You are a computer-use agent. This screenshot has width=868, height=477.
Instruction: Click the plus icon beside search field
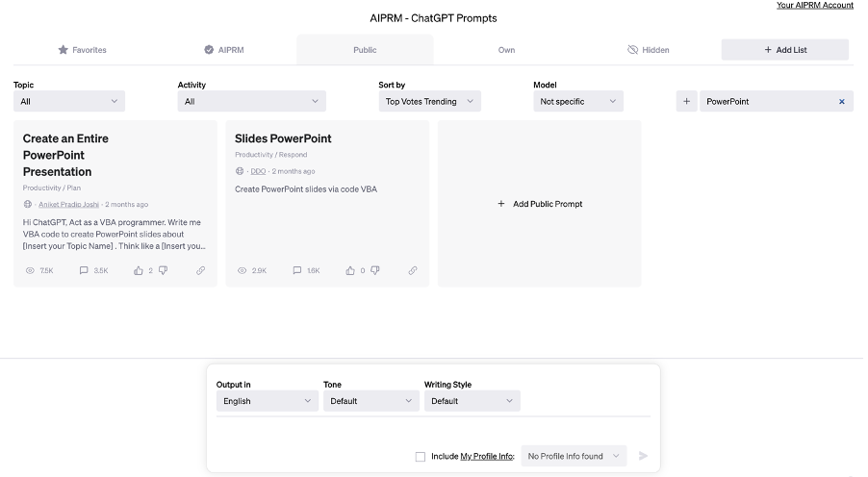pos(686,101)
